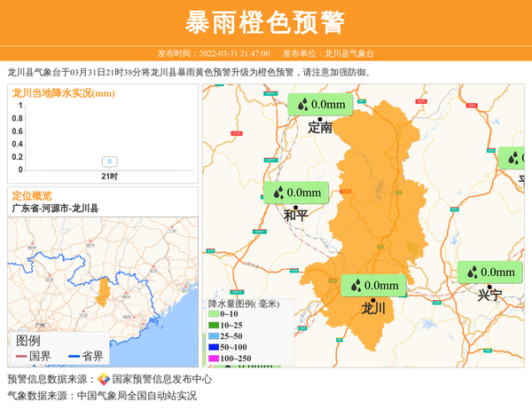Click the raindrop icon in 和平 rainfall label
This screenshot has width=532, height=418.
pos(278,192)
